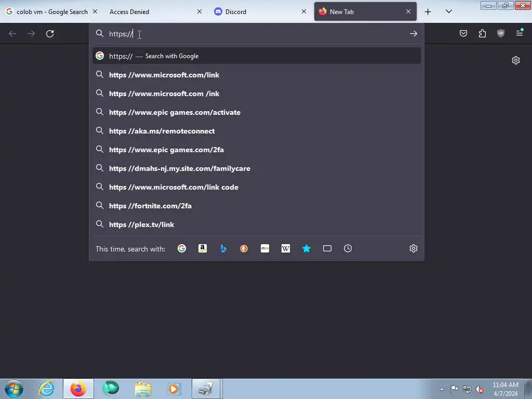Click muted volume speaker icon
Image resolution: width=532 pixels, height=399 pixels.
pyautogui.click(x=480, y=389)
